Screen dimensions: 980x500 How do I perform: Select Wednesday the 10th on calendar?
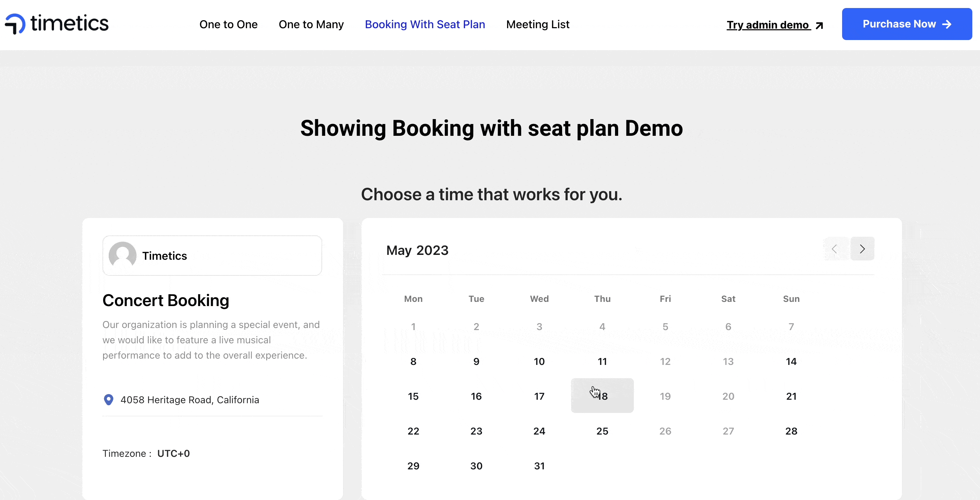pos(539,362)
